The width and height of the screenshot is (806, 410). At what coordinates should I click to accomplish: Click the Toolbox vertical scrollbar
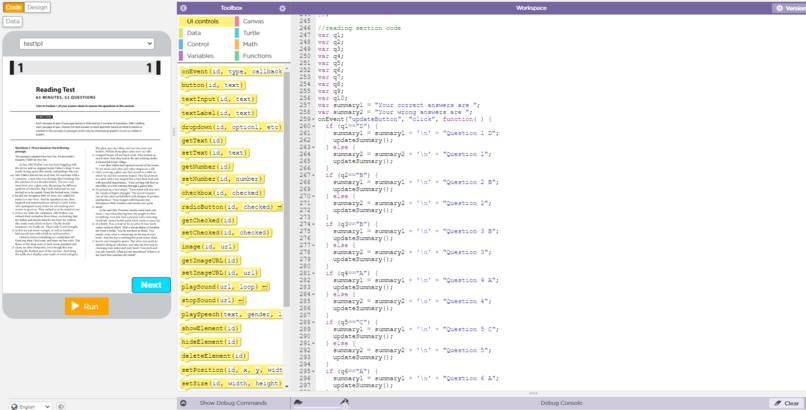287,190
